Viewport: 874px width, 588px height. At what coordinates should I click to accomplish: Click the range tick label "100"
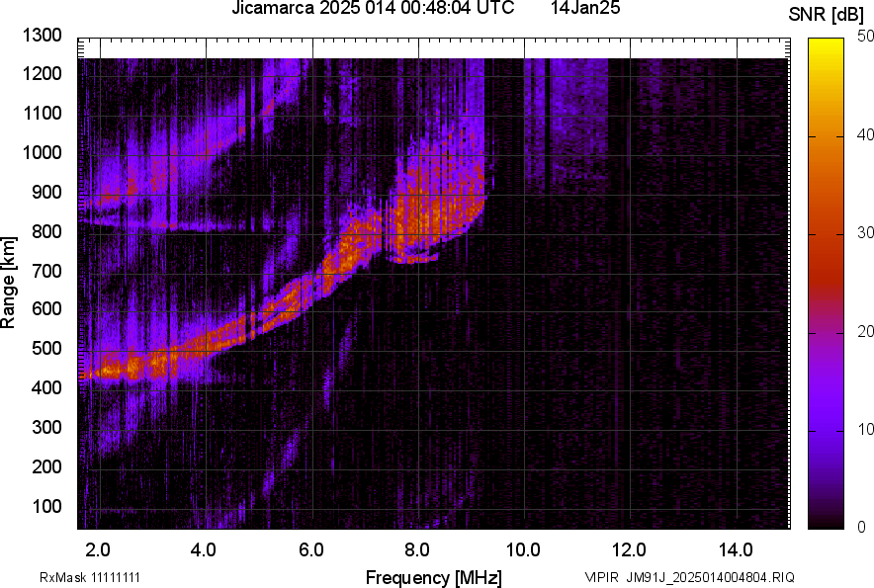tap(46, 506)
